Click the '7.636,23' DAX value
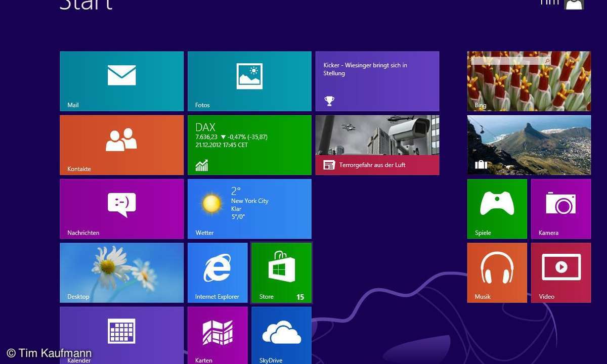The height and width of the screenshot is (364, 607). point(206,137)
